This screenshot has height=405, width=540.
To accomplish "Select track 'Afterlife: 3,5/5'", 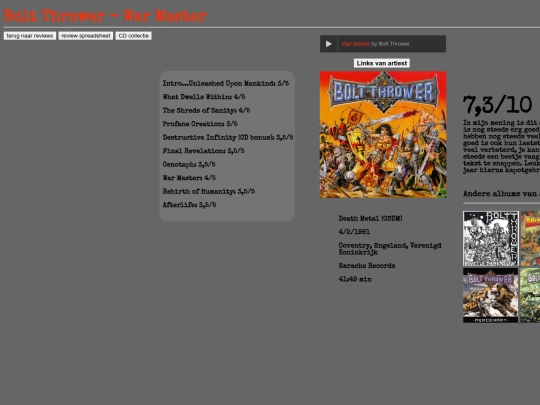I will [189, 205].
